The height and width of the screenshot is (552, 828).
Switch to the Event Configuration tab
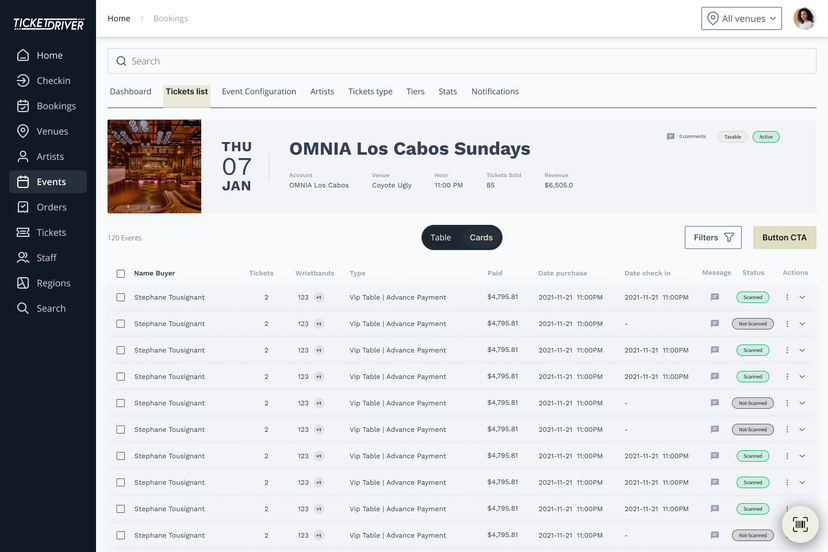coord(259,92)
